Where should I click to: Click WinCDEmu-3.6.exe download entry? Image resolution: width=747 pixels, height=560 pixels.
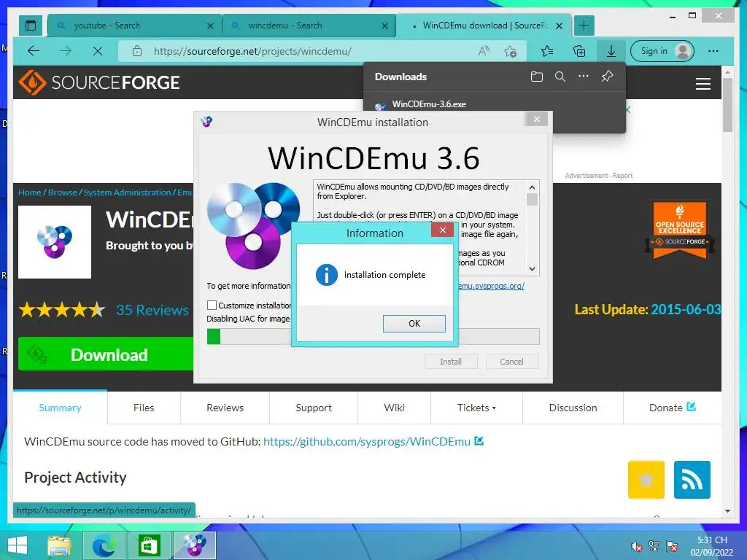(429, 104)
